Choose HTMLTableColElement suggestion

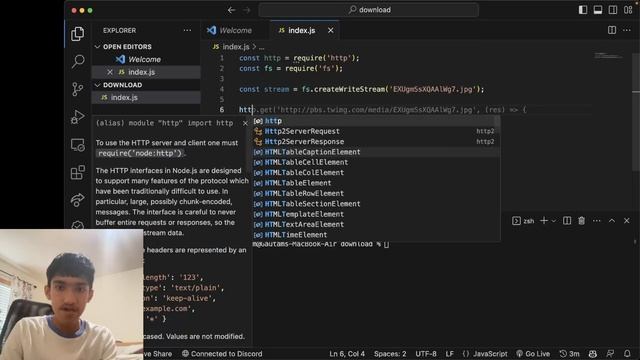(376, 173)
